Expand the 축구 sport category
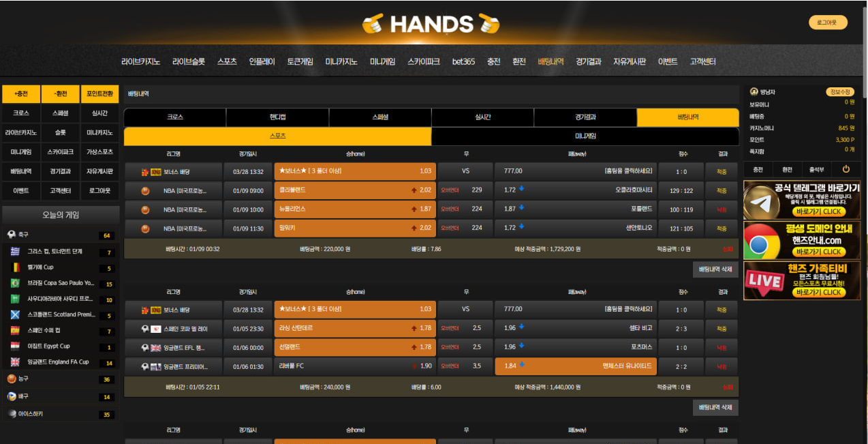 [60, 235]
